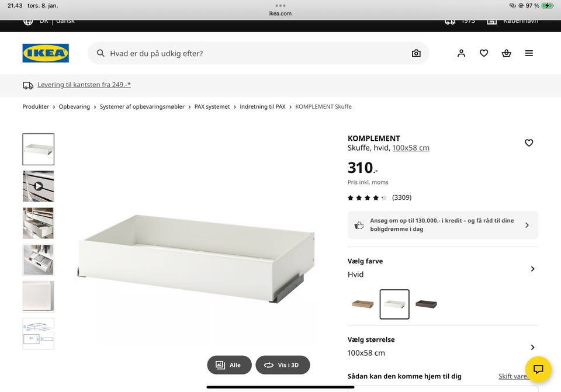This screenshot has width=561, height=392.
Task: Open the user account profile icon
Action: (x=461, y=53)
